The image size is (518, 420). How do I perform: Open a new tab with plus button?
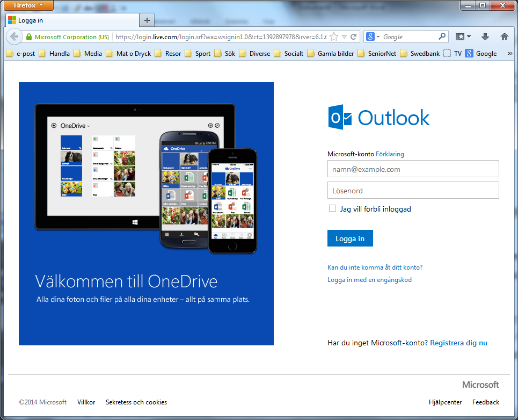(147, 20)
